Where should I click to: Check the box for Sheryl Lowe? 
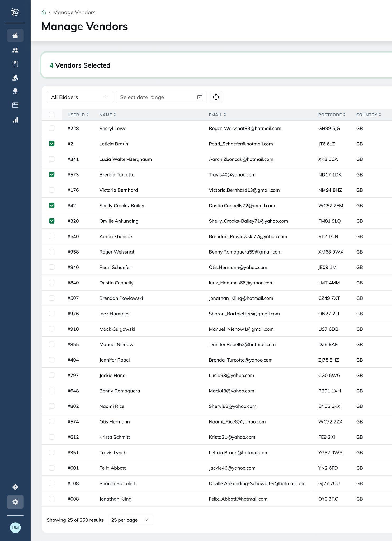52,128
